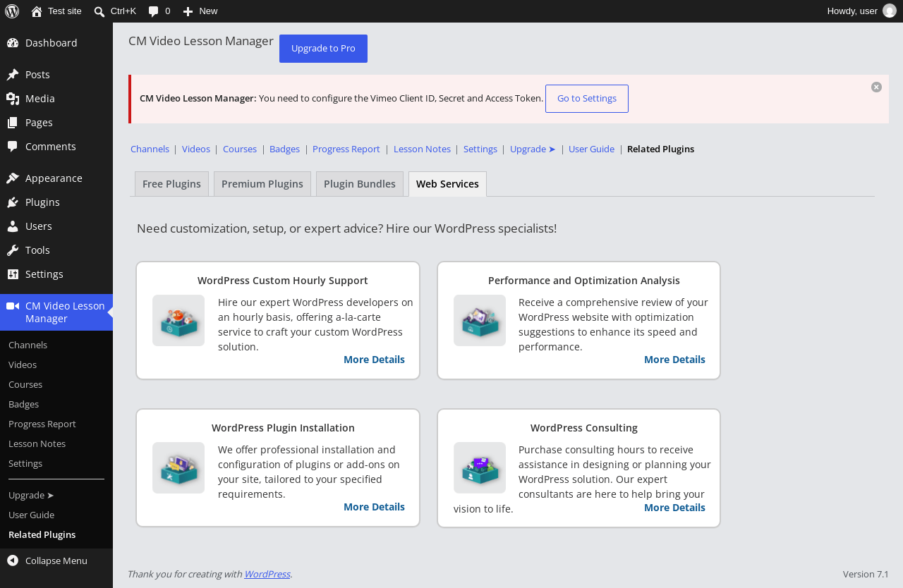Open Settings in the top plugin navigation

480,149
